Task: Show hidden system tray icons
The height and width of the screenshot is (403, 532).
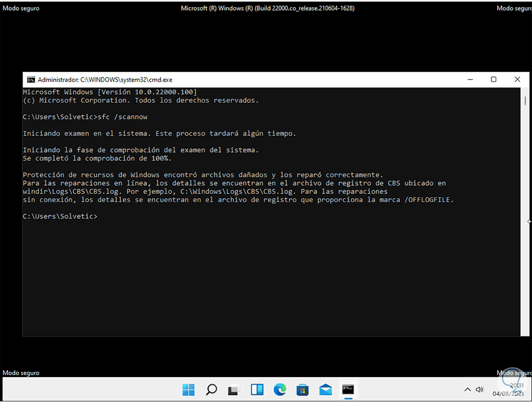Action: click(x=468, y=389)
